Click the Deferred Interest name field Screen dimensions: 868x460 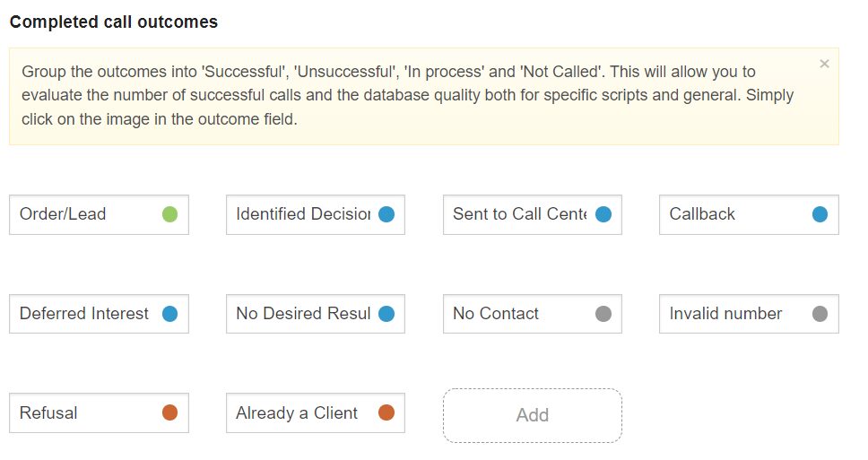(x=84, y=314)
